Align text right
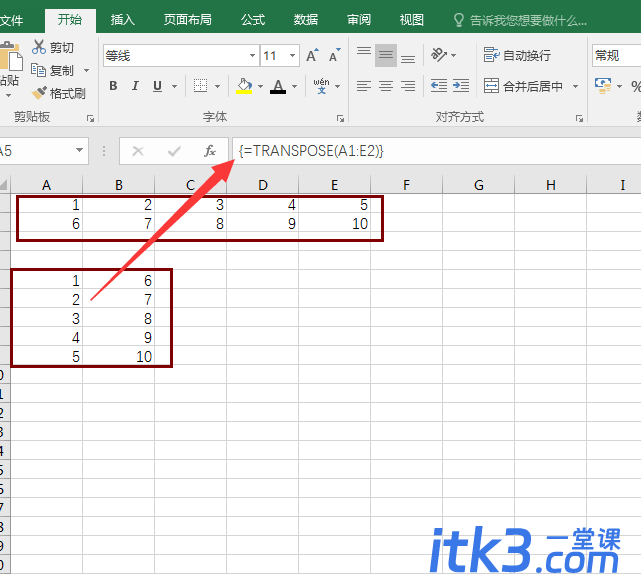641x574 pixels. click(408, 86)
